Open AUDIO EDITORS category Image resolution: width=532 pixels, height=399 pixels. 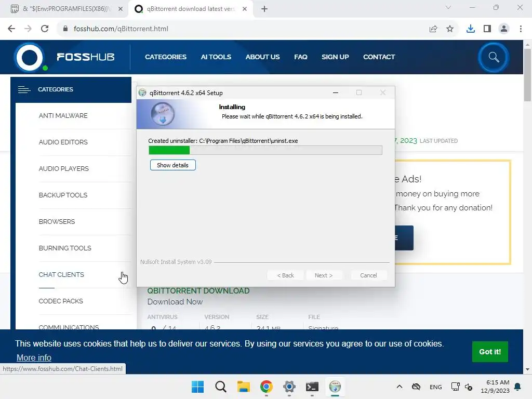pos(63,142)
